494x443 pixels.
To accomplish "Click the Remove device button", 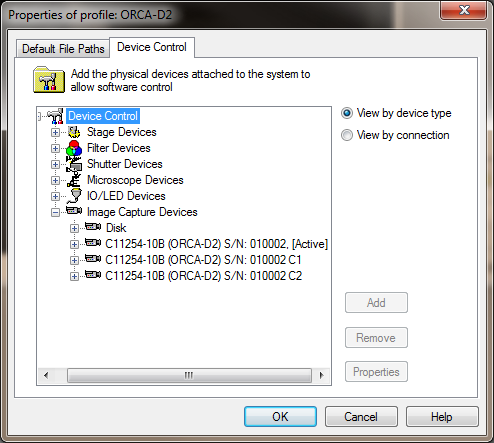I will (376, 338).
